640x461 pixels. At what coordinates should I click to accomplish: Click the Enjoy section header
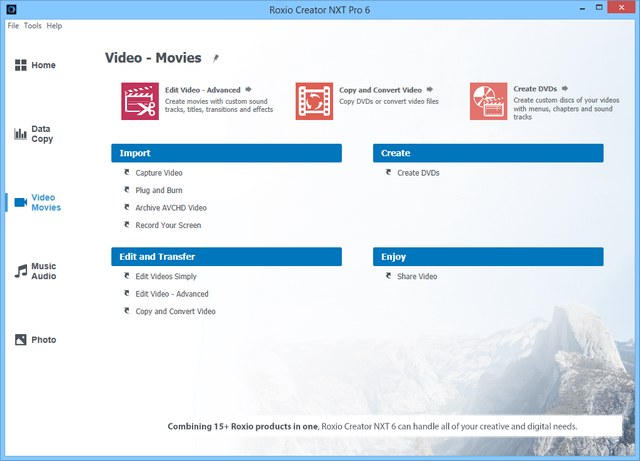coord(488,256)
